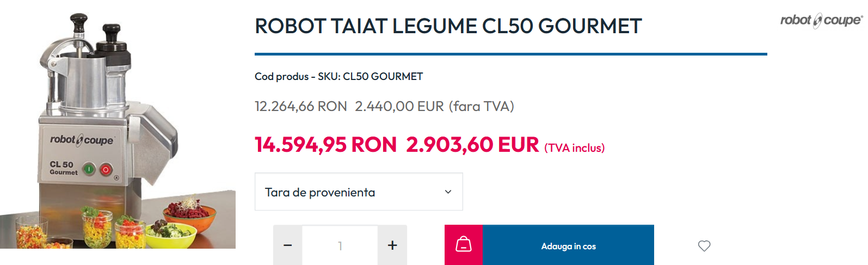868x265 pixels.
Task: Click the Adauga in cos button
Action: [x=568, y=245]
